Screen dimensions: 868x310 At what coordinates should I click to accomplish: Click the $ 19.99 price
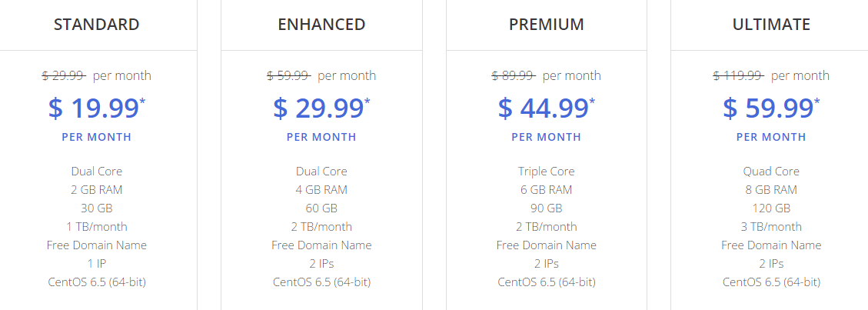pos(93,108)
